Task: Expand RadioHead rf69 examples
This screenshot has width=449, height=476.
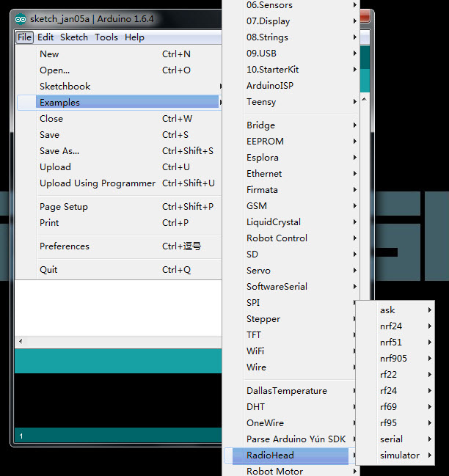Action: tap(395, 407)
